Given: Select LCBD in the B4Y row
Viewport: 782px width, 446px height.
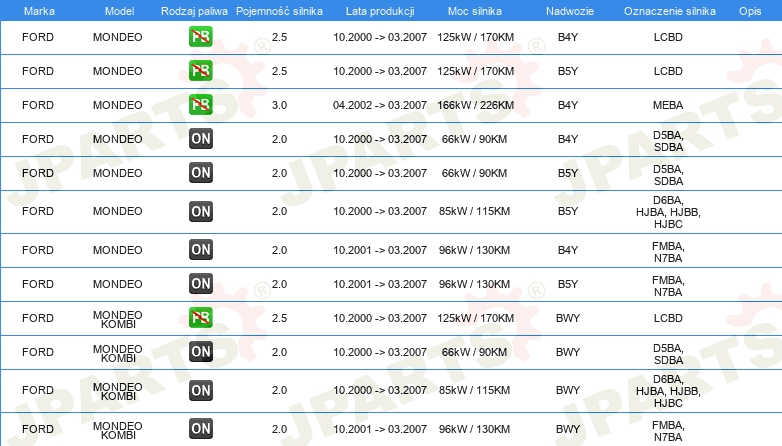Looking at the screenshot, I should pyautogui.click(x=668, y=37).
